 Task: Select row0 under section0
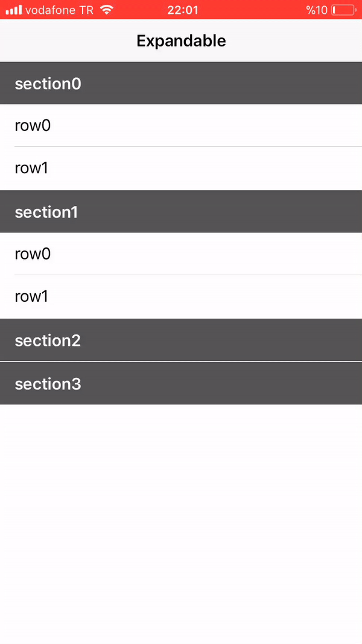(x=181, y=125)
